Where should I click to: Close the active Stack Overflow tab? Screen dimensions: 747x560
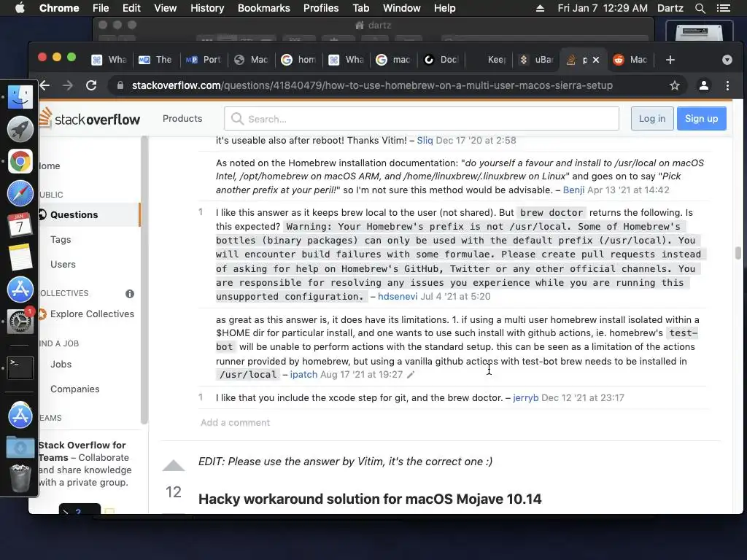[595, 60]
